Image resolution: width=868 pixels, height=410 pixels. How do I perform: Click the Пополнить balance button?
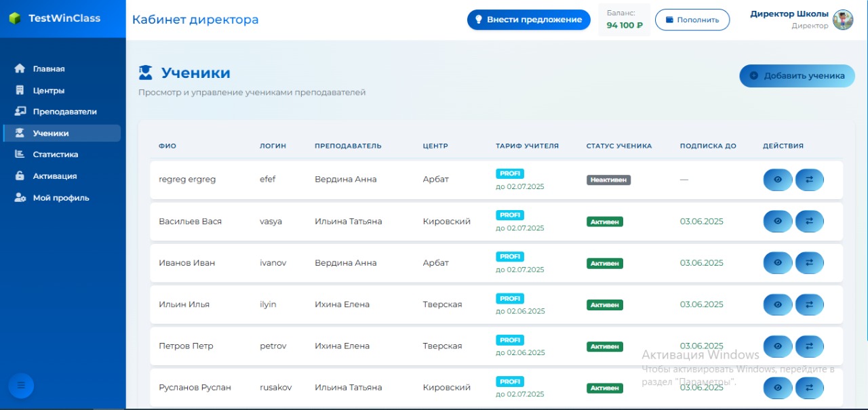tap(692, 20)
